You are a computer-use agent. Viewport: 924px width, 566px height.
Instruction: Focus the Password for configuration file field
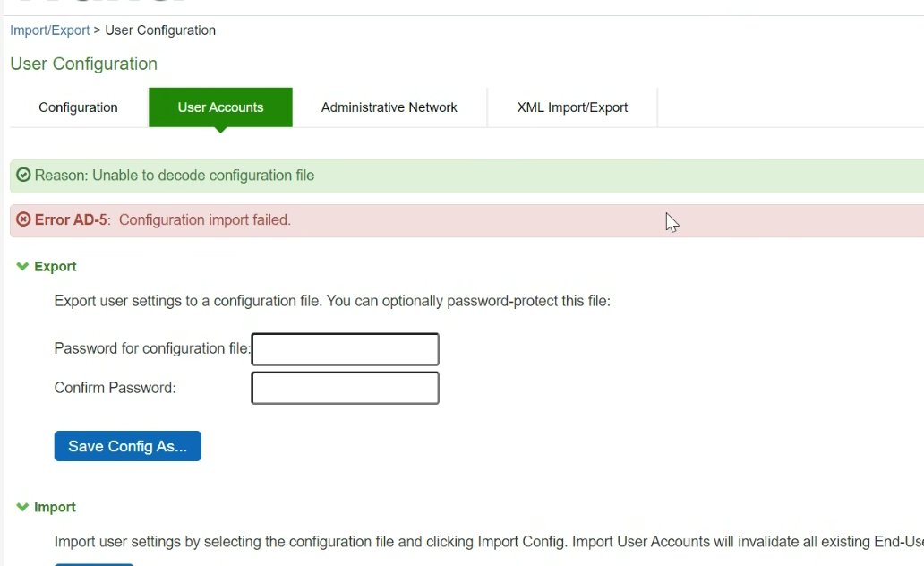[x=345, y=349]
